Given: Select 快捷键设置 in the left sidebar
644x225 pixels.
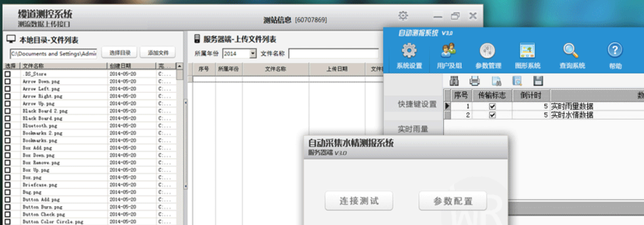Looking at the screenshot, I should pyautogui.click(x=417, y=104).
